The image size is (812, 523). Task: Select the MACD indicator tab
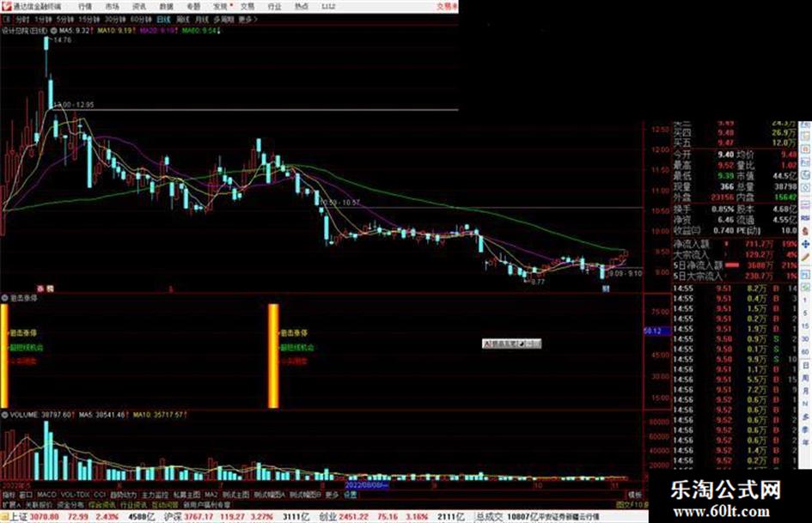(x=46, y=495)
